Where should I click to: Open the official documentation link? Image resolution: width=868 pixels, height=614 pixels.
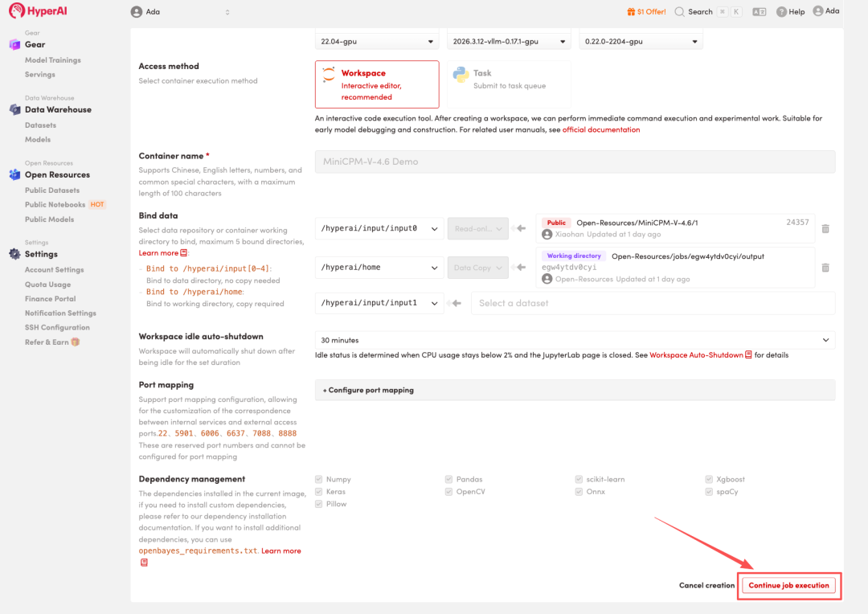coord(601,129)
